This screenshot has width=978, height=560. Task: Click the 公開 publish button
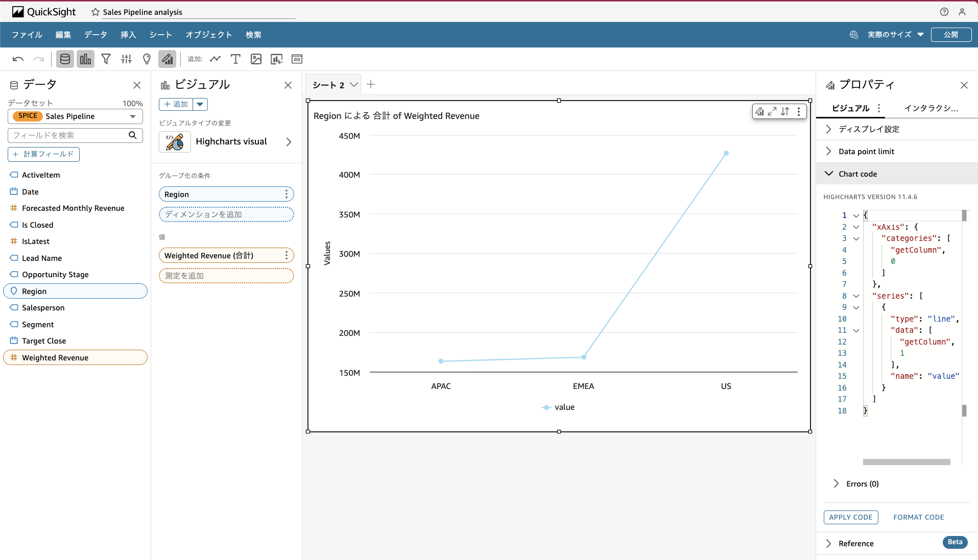click(x=951, y=35)
